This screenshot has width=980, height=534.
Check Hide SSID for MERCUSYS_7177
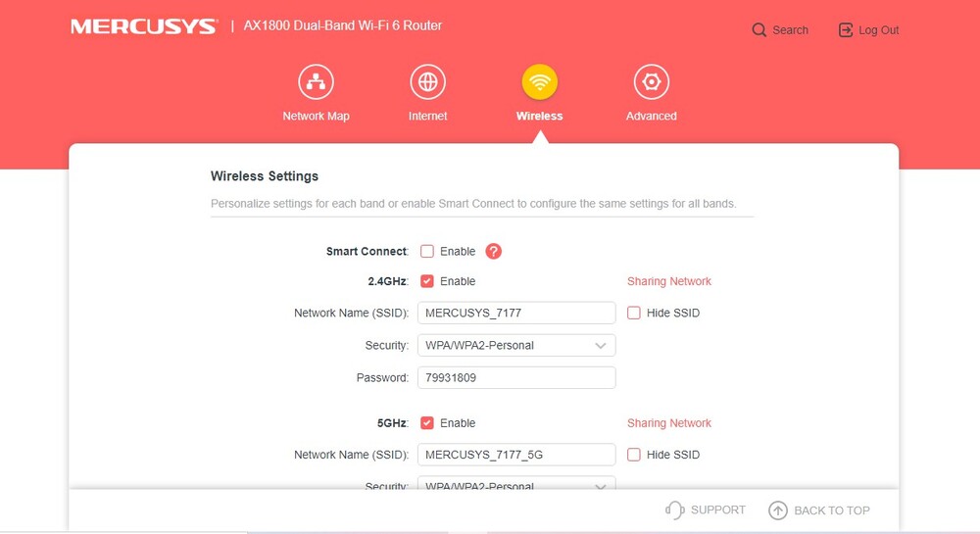634,313
